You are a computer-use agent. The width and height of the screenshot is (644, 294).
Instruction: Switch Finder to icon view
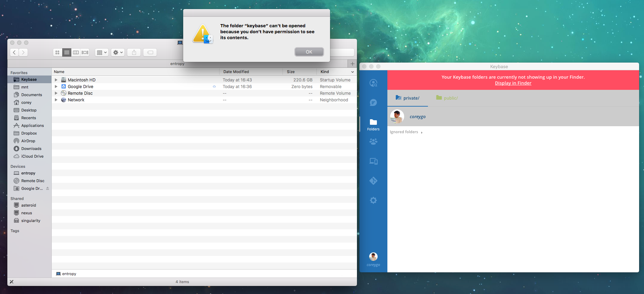[x=57, y=52]
